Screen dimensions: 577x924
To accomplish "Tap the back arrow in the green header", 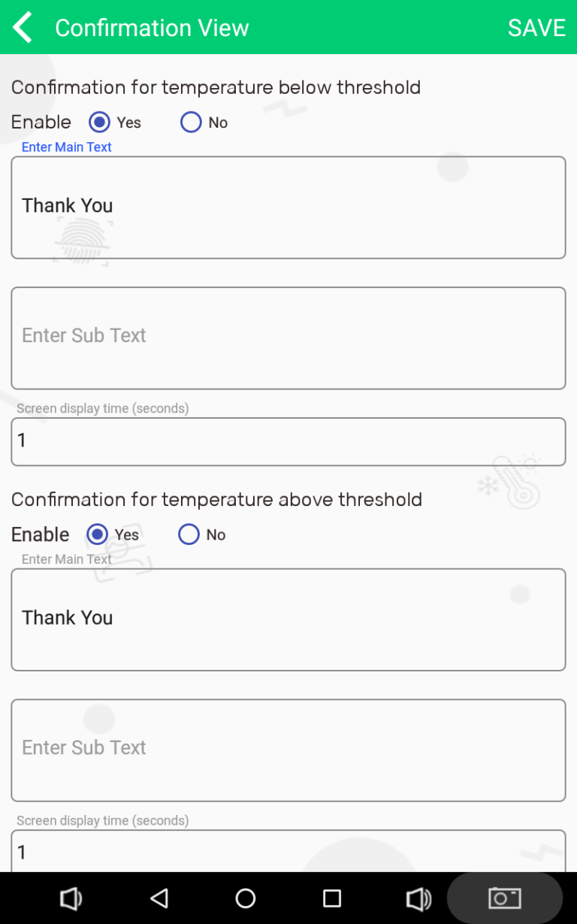I will tap(21, 27).
